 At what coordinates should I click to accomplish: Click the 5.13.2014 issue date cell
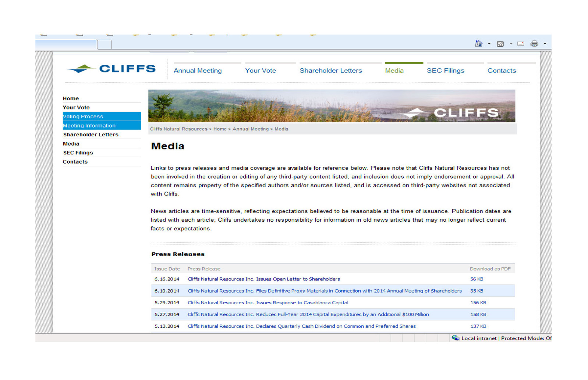[167, 326]
